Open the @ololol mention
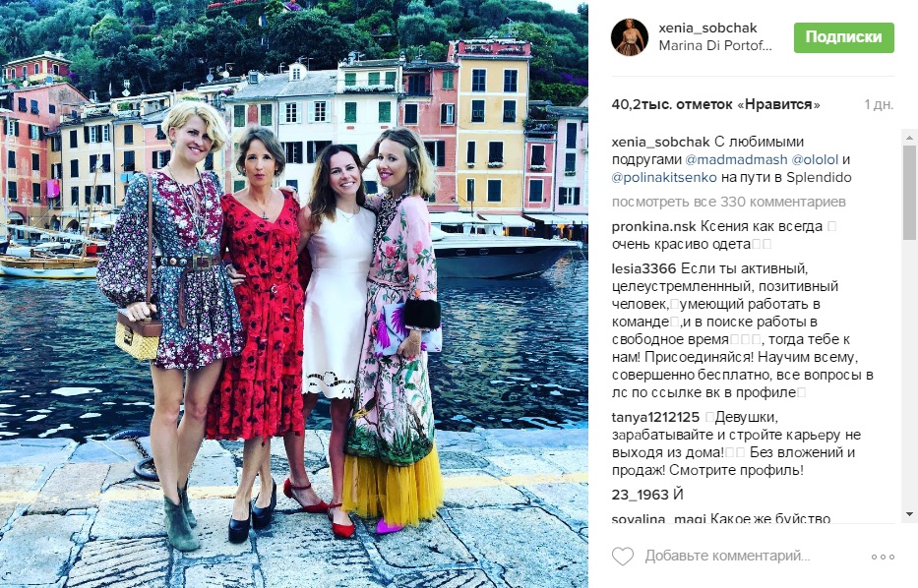918x588 pixels. coord(815,159)
